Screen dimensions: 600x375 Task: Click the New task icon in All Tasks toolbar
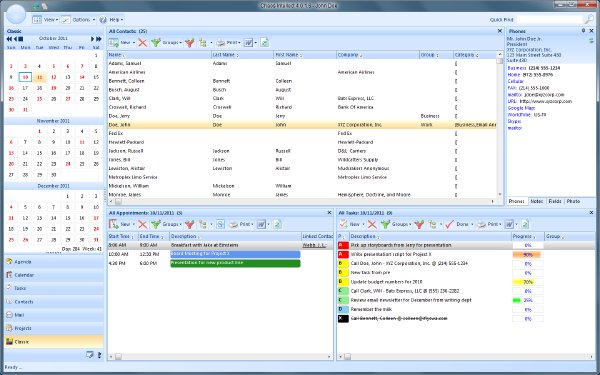(x=343, y=224)
